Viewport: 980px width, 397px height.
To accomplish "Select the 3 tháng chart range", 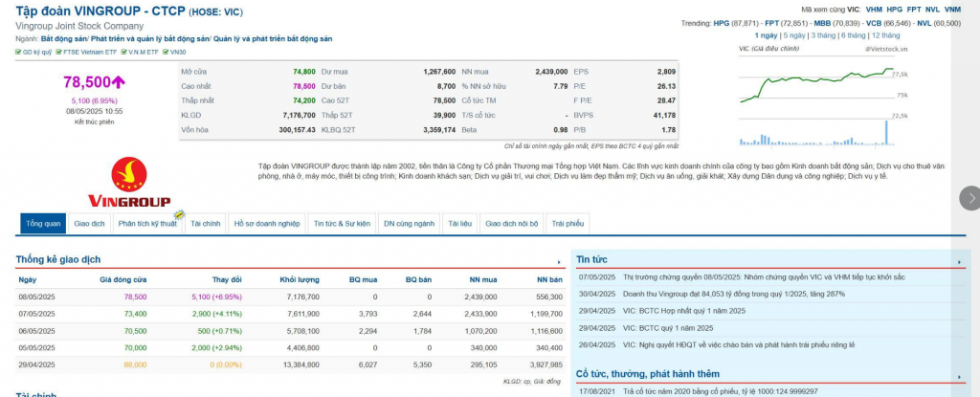I will click(x=824, y=35).
